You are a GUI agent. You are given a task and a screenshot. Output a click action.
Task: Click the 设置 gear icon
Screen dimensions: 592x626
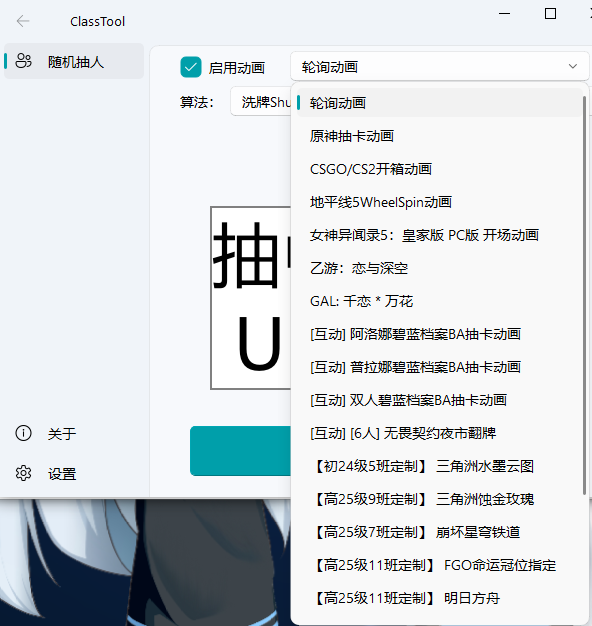[23, 473]
